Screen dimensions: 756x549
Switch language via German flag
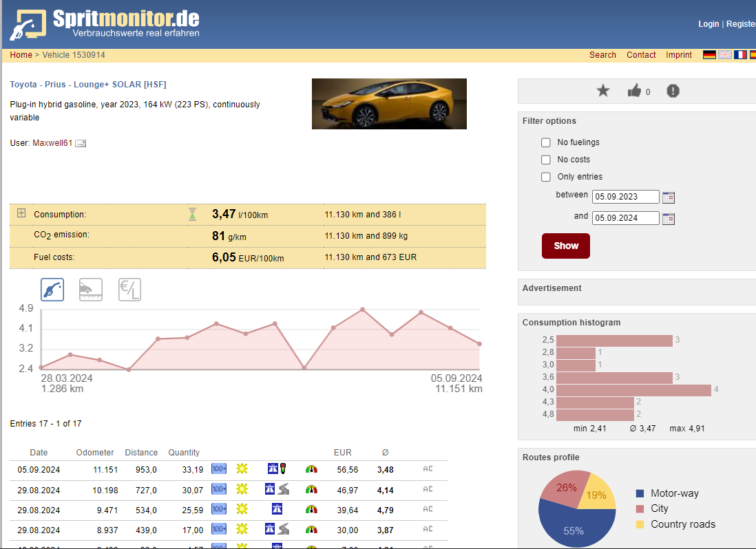(x=709, y=55)
